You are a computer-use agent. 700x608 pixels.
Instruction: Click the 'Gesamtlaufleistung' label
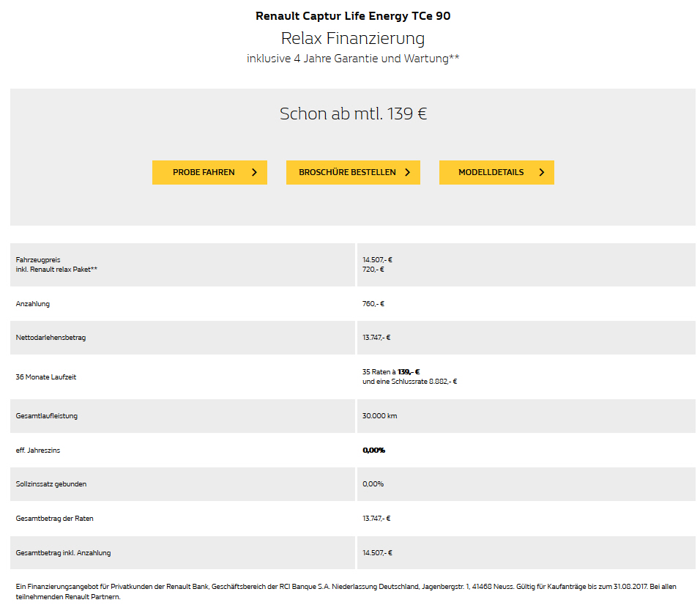click(46, 416)
